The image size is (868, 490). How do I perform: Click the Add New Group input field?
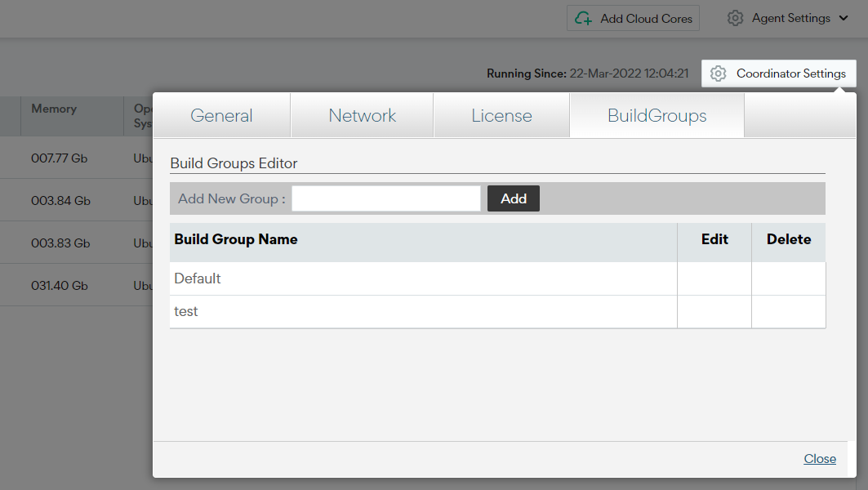pyautogui.click(x=385, y=198)
